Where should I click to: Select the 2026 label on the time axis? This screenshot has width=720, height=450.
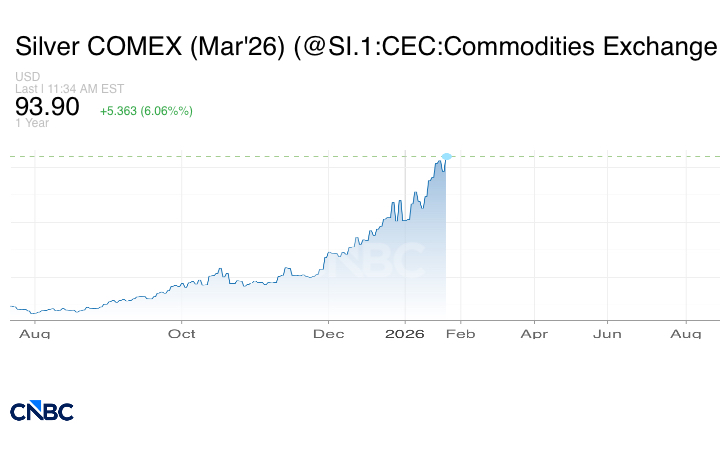click(405, 333)
